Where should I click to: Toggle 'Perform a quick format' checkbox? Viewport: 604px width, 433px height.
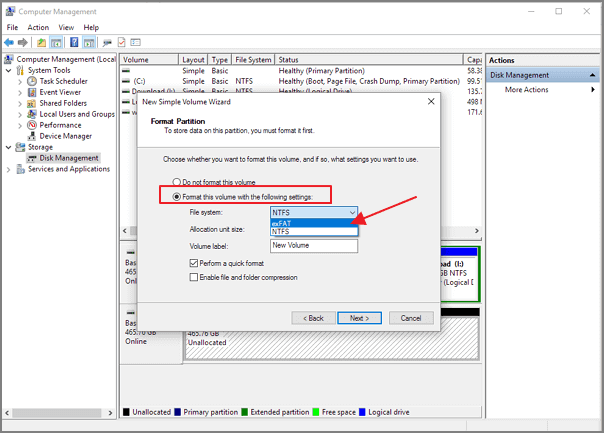tap(194, 262)
